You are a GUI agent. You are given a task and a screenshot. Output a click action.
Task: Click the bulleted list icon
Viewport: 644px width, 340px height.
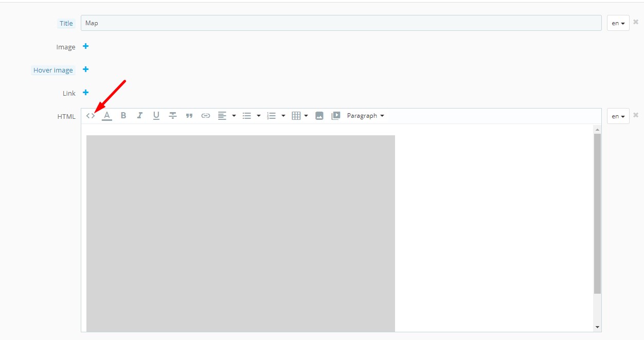click(247, 116)
